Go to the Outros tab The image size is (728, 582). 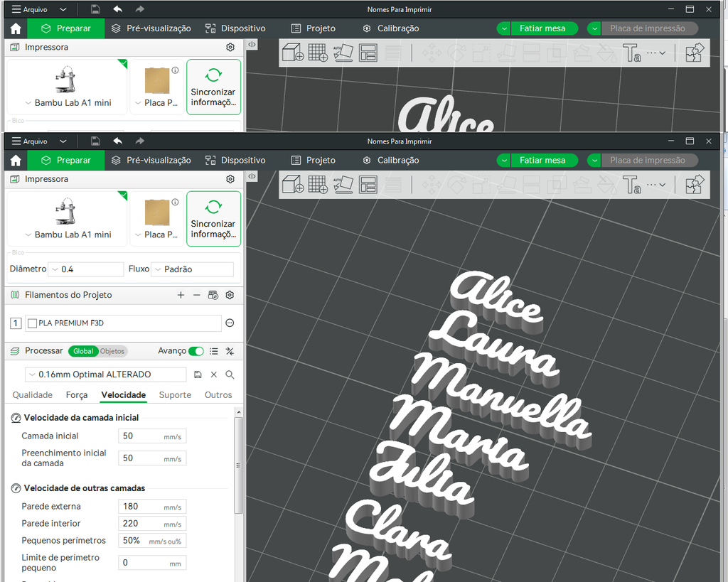coord(218,395)
